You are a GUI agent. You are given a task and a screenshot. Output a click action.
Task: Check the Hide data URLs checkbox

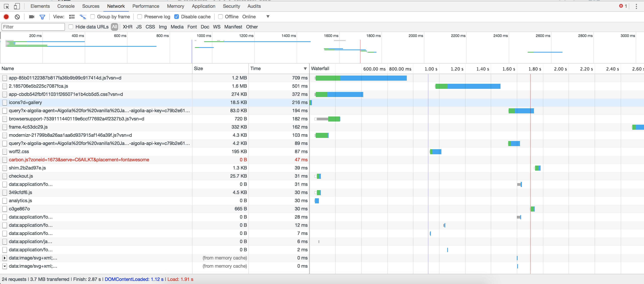71,27
